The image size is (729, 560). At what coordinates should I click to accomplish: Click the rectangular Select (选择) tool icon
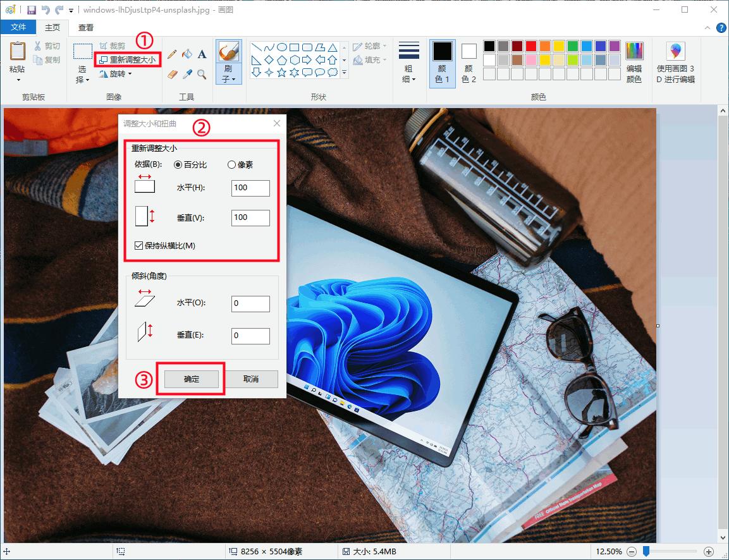click(83, 51)
